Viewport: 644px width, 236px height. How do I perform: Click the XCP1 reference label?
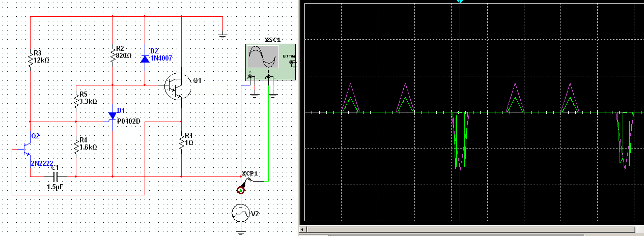click(250, 173)
